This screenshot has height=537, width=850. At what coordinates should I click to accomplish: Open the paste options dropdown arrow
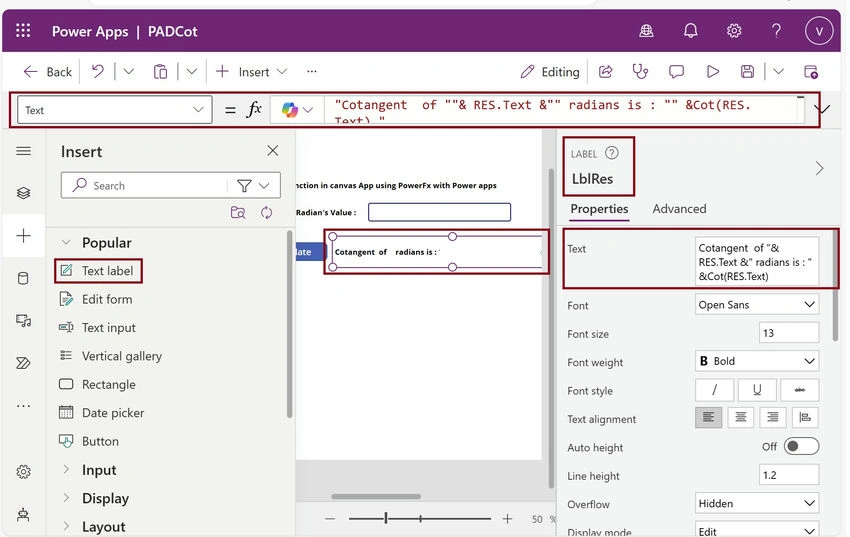pyautogui.click(x=191, y=72)
